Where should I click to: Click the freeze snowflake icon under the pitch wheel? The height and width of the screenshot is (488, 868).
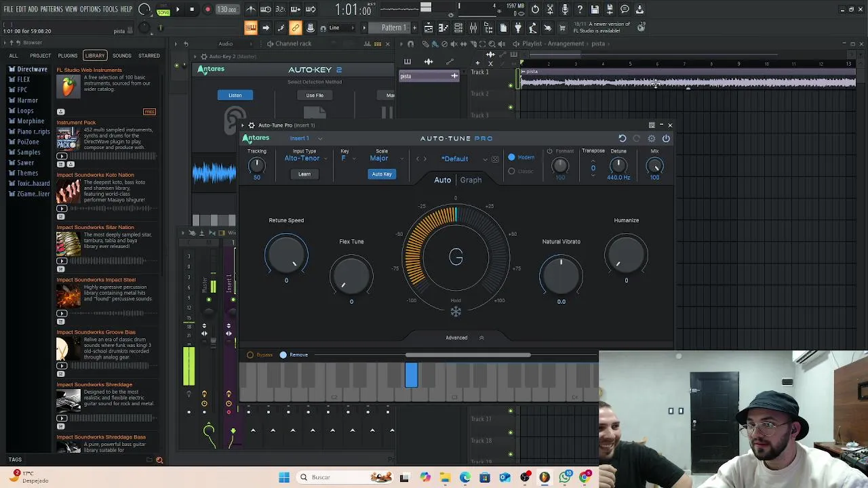point(456,312)
